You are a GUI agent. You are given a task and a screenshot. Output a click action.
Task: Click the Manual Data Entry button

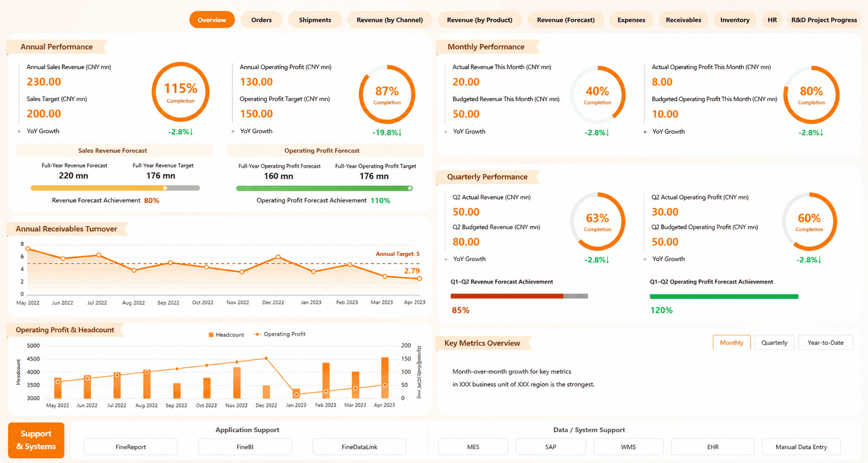[x=801, y=447]
